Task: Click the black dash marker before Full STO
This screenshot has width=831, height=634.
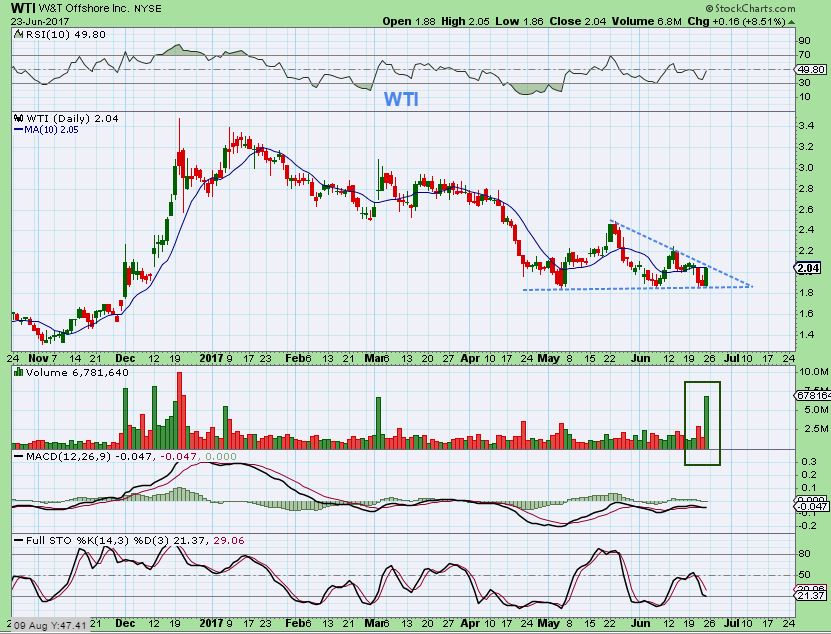Action: (x=19, y=541)
